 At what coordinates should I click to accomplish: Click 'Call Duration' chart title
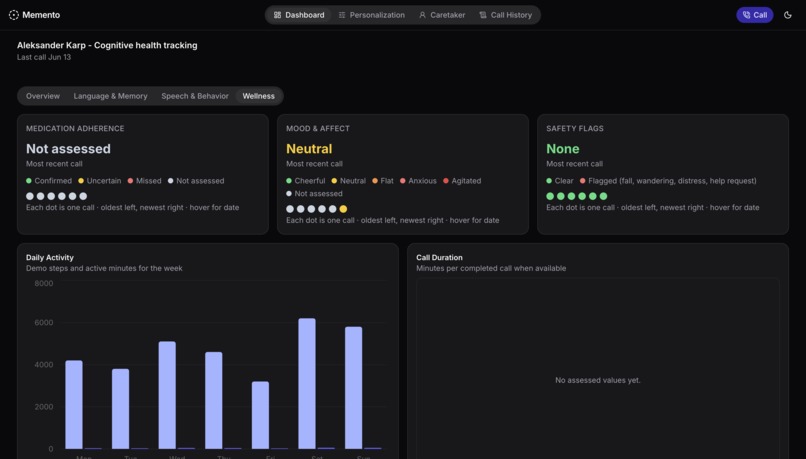coord(439,258)
